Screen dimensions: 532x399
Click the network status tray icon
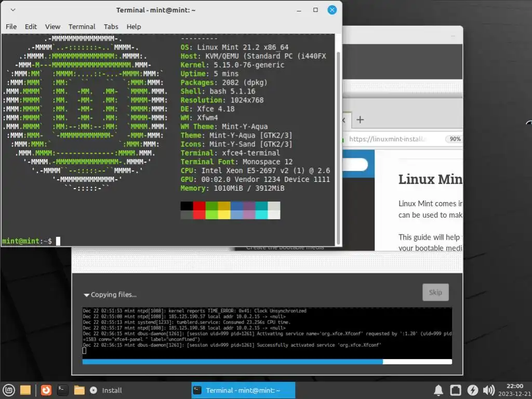pyautogui.click(x=455, y=390)
